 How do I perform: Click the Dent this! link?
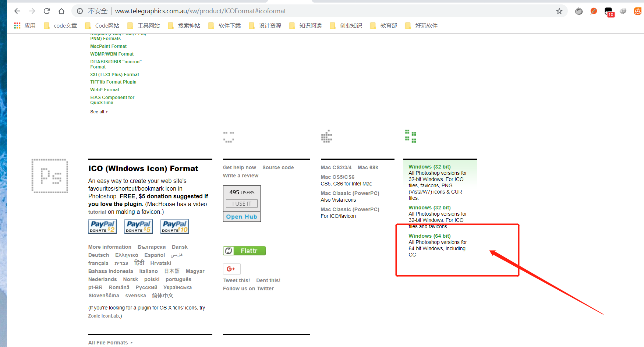point(268,280)
